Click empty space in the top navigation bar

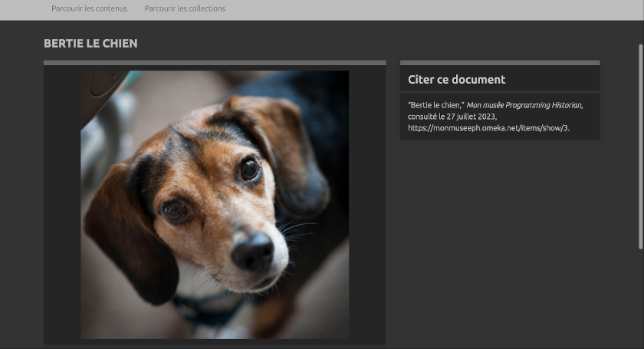pos(429,9)
